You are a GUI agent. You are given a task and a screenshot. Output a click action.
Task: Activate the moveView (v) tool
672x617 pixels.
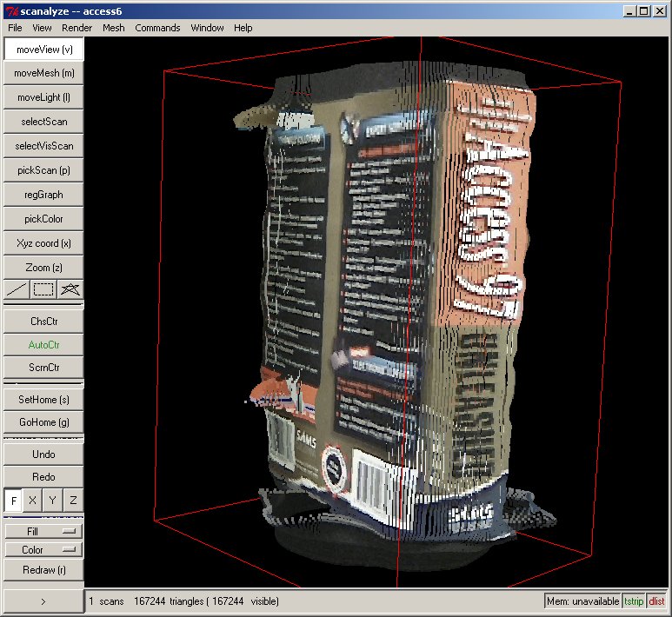[x=43, y=50]
